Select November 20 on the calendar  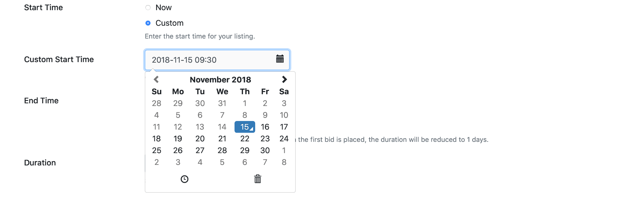point(200,139)
